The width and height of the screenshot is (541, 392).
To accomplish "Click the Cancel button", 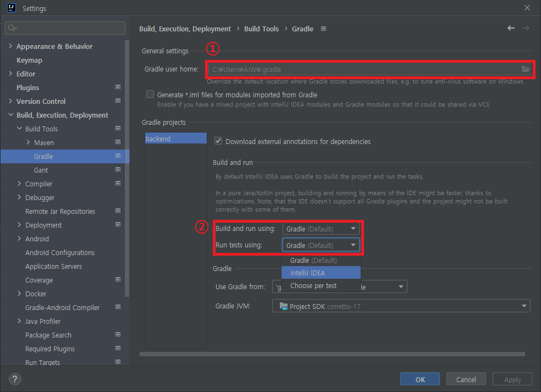I will [466, 379].
